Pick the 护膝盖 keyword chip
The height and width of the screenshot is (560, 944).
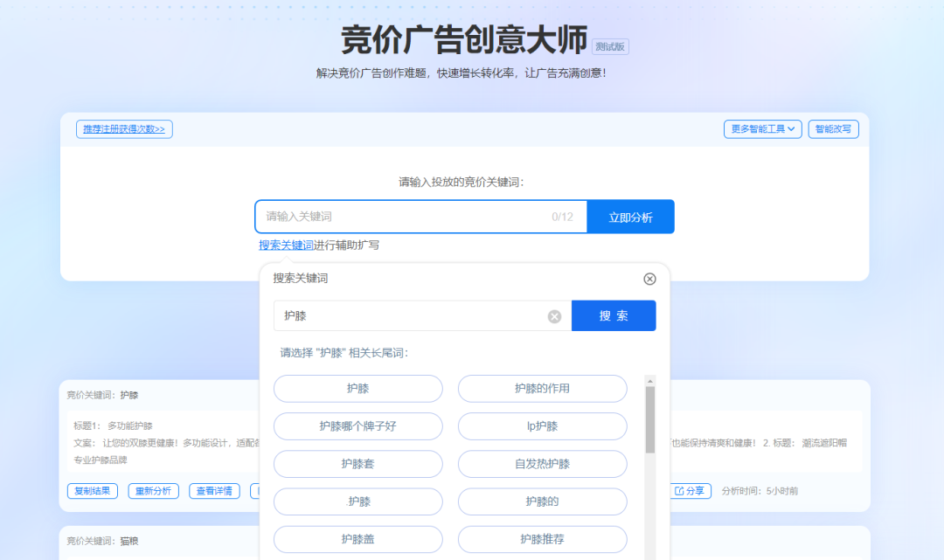click(358, 540)
